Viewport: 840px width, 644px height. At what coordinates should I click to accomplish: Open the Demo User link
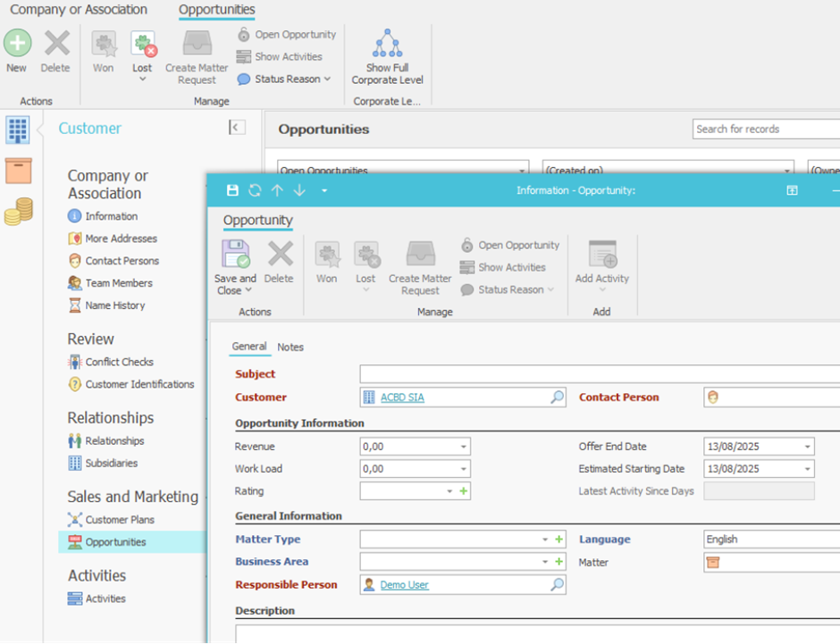tap(404, 585)
